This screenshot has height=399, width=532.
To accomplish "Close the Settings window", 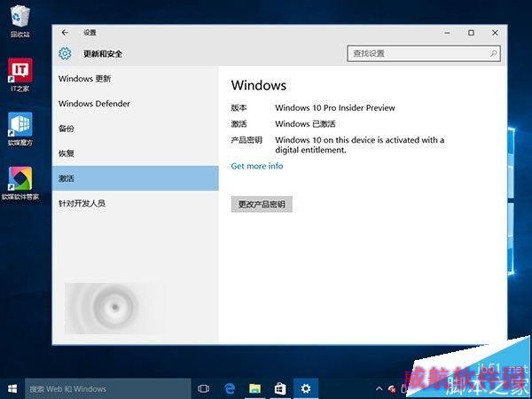I will [495, 33].
